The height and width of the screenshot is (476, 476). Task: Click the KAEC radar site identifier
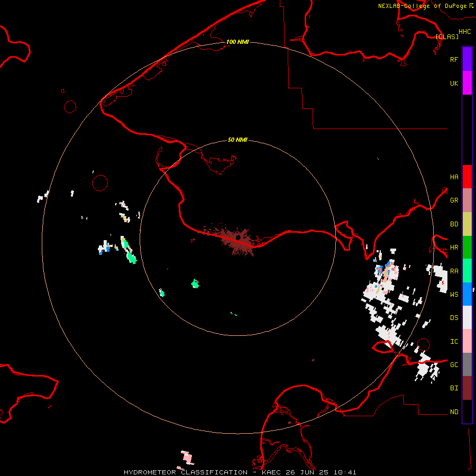coord(272,472)
